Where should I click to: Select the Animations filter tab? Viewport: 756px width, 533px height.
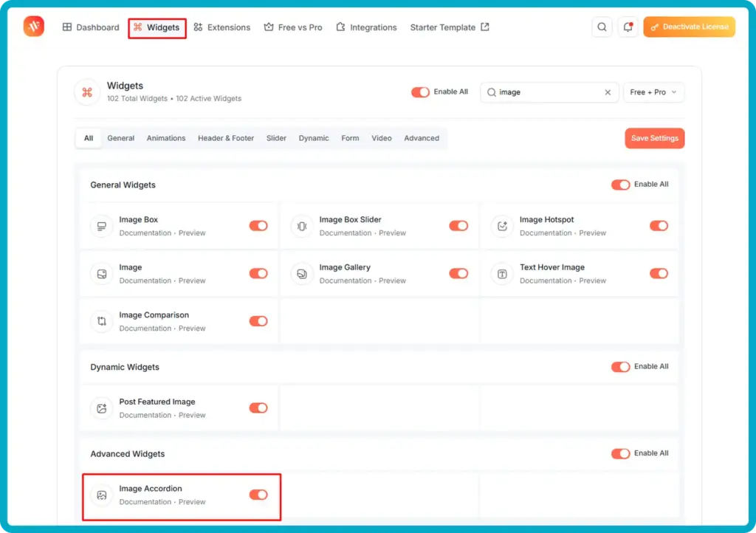coord(166,138)
